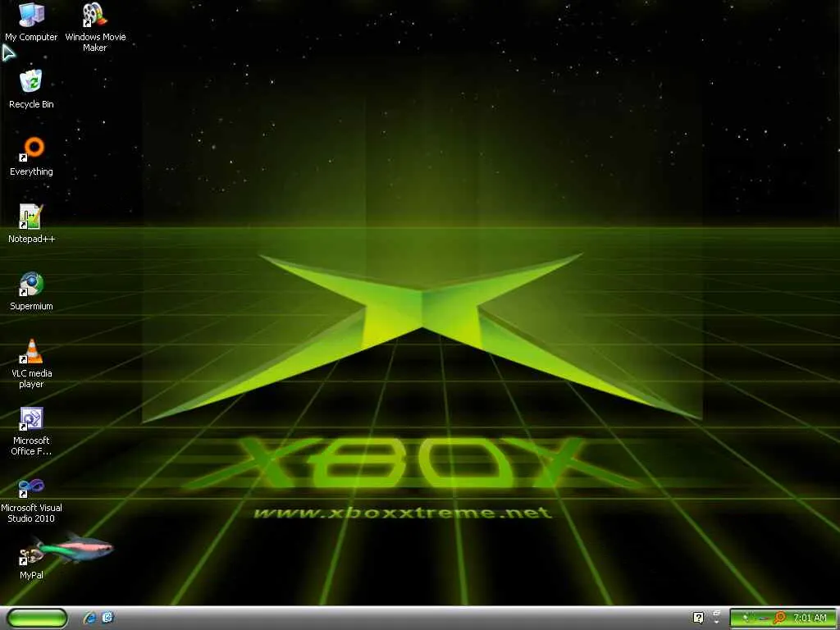
Task: Select the Windows Movie Maker shortcut
Action: point(95,27)
